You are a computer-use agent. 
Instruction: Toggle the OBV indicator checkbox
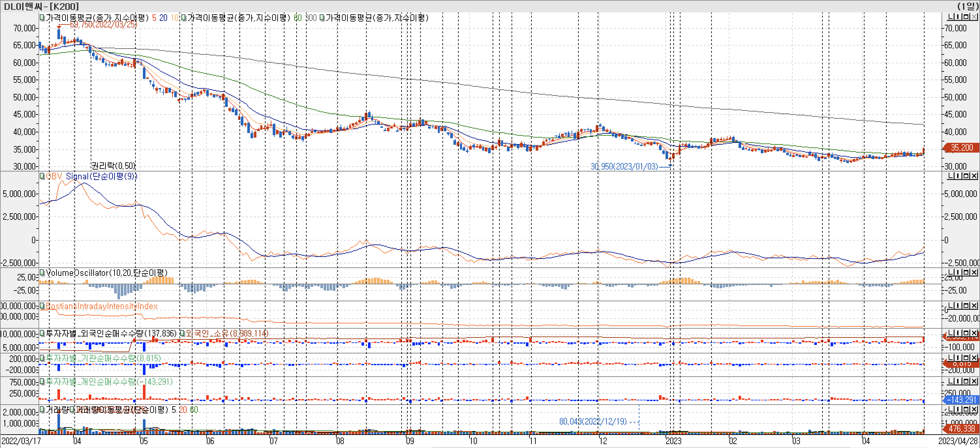[x=42, y=176]
